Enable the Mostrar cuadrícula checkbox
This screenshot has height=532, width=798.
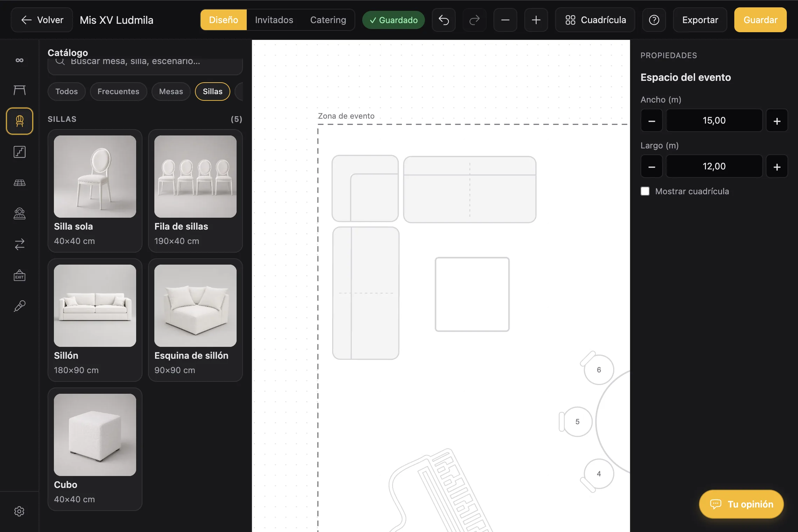(645, 191)
